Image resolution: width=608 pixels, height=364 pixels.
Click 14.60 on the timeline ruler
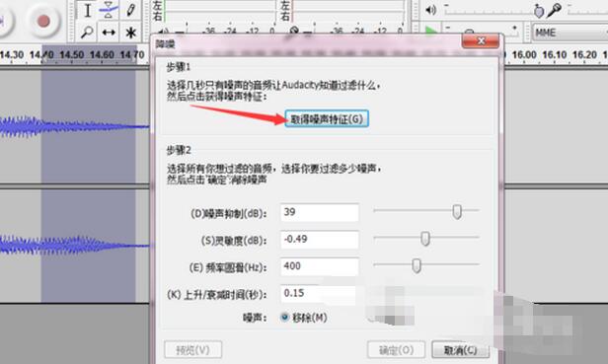click(x=102, y=55)
